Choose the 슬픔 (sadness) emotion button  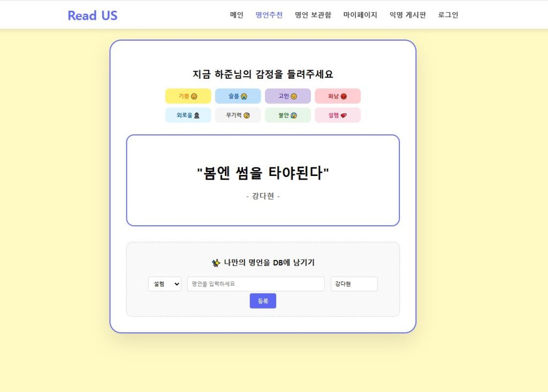[x=238, y=96]
